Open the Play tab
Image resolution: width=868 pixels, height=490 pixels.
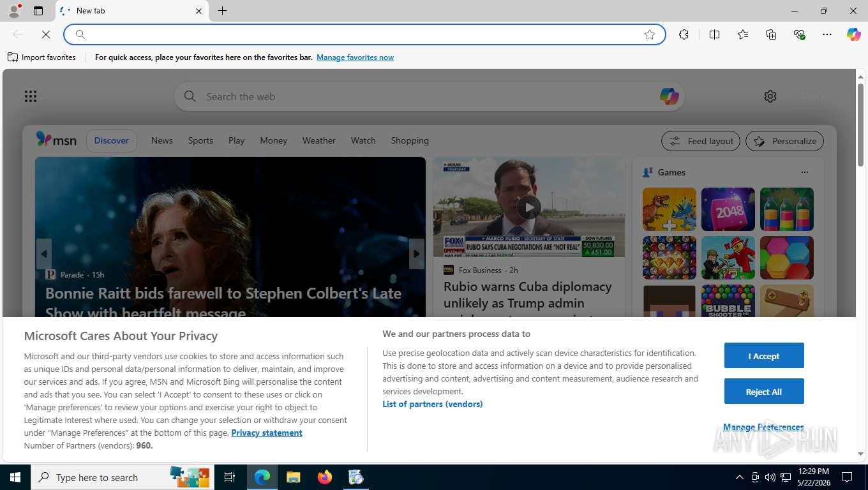click(237, 140)
